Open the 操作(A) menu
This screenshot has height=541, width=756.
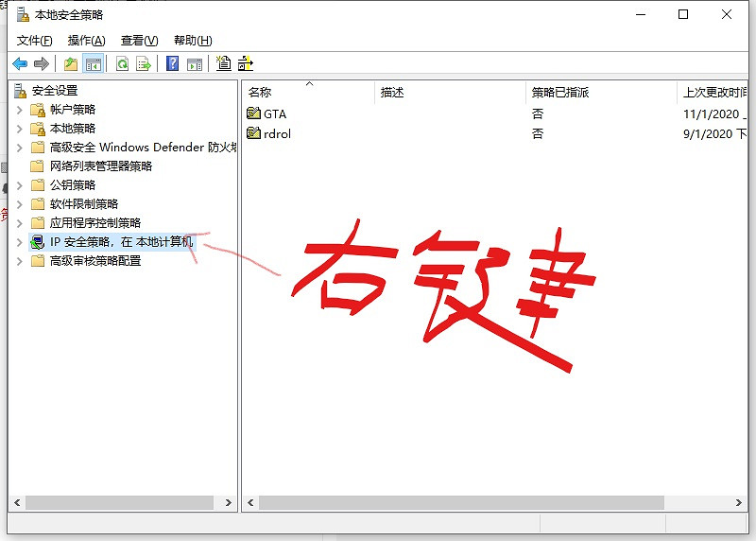86,41
